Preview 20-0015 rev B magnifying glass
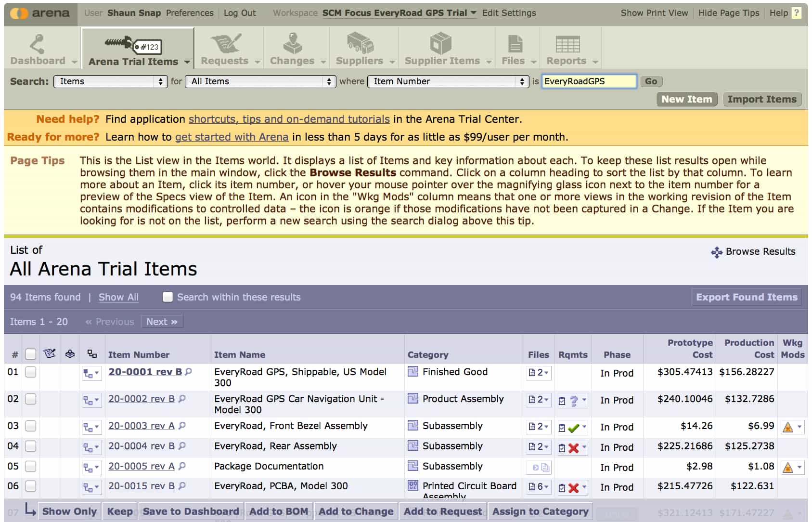The image size is (812, 522). [x=182, y=486]
